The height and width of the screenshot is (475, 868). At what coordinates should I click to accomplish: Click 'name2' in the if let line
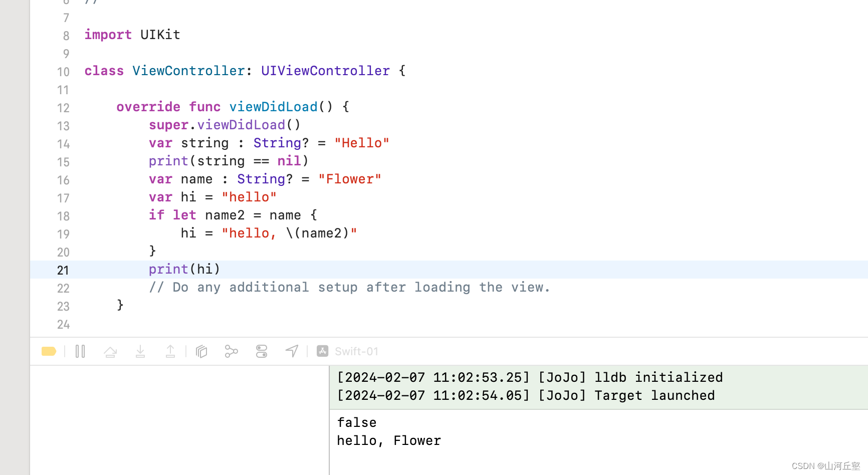click(225, 215)
